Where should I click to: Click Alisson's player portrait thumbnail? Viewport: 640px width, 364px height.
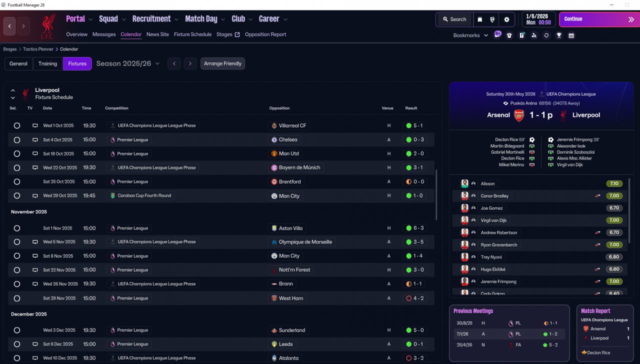click(x=464, y=183)
